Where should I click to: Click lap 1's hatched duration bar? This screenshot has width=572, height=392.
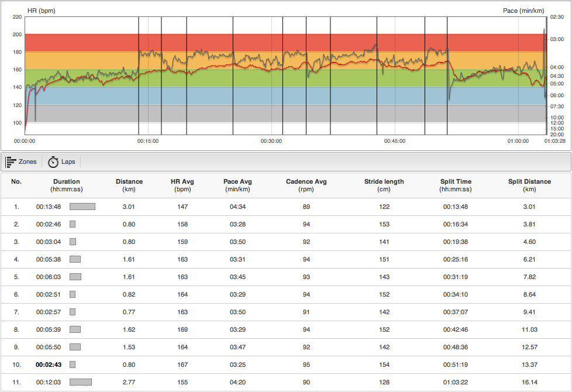tap(82, 207)
